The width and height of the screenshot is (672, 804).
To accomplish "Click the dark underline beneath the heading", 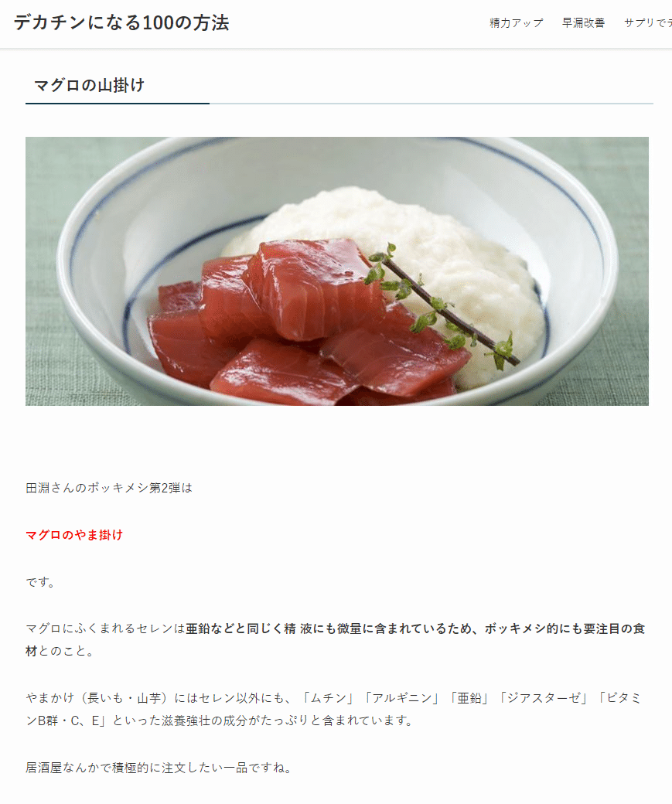I will click(x=118, y=104).
